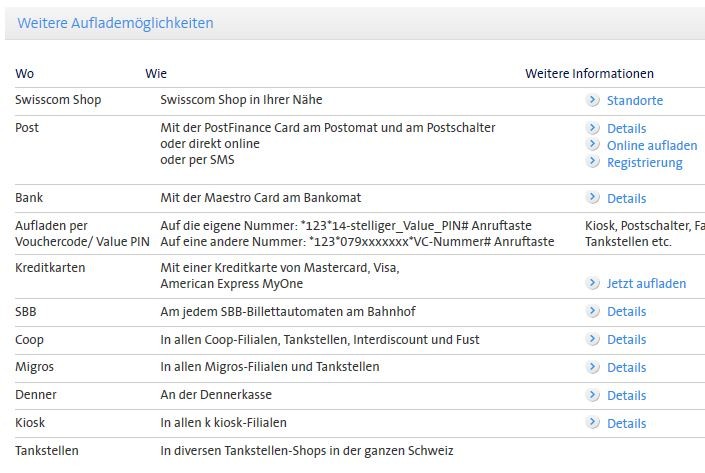Click arrow icon beside Jetzt aufladen
The height and width of the screenshot is (473, 705).
coord(593,283)
